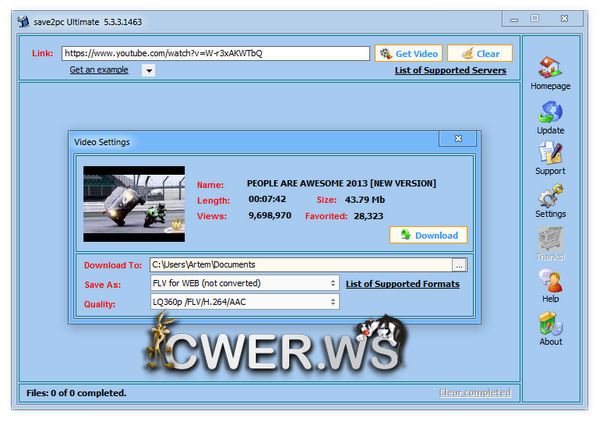Open the Support icon in sidebar
Screen dimensions: 600x422
coord(550,153)
